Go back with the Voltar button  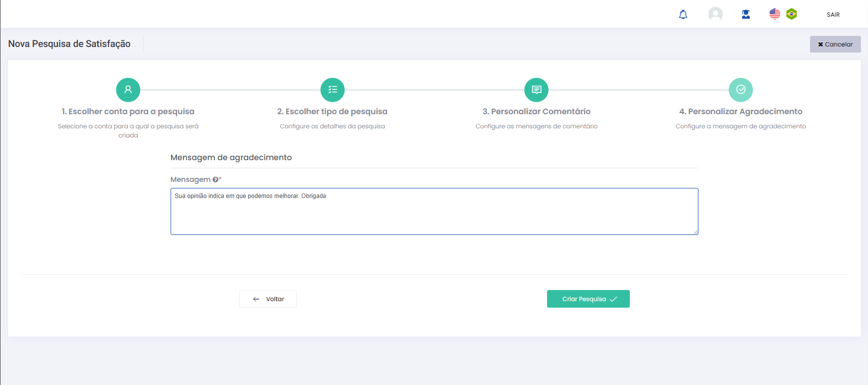tap(268, 299)
